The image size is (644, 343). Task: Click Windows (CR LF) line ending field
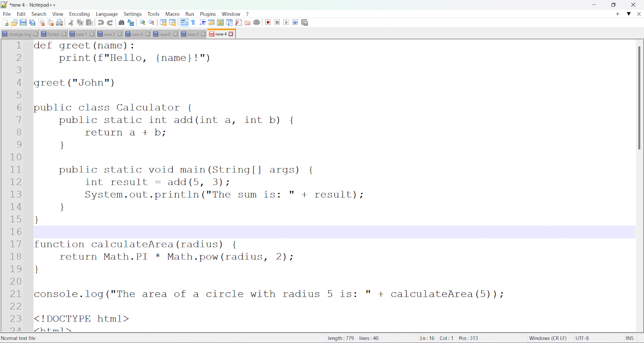pos(548,338)
